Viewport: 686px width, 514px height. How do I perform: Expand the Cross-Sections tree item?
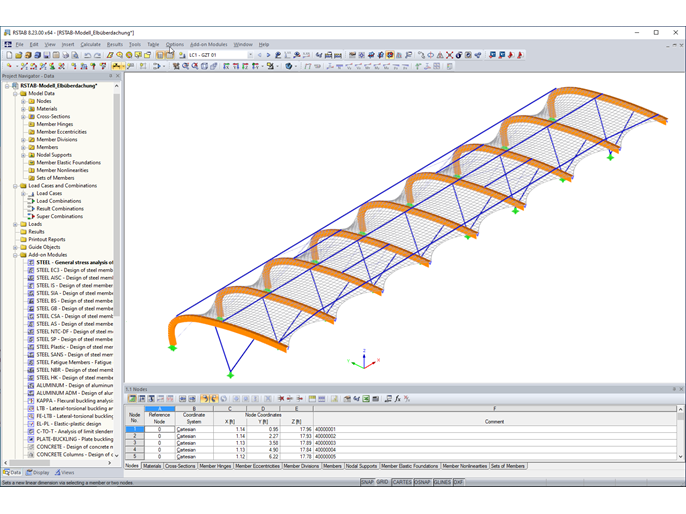[23, 116]
